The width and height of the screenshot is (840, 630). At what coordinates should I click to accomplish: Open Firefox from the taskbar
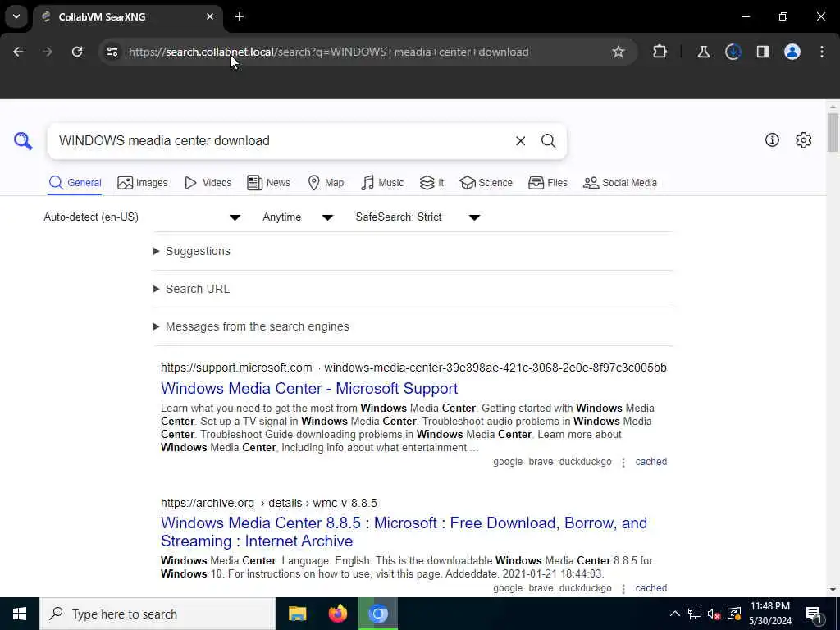[337, 614]
